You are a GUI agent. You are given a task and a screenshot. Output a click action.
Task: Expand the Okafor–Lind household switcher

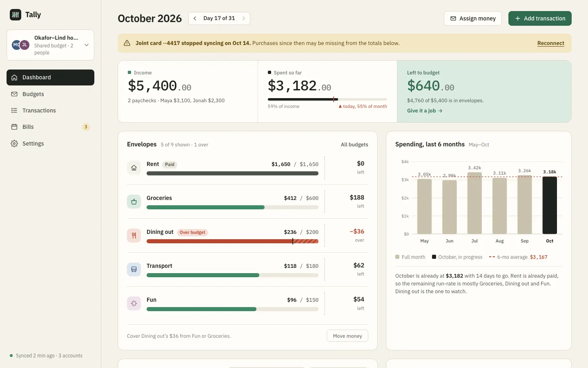point(50,45)
